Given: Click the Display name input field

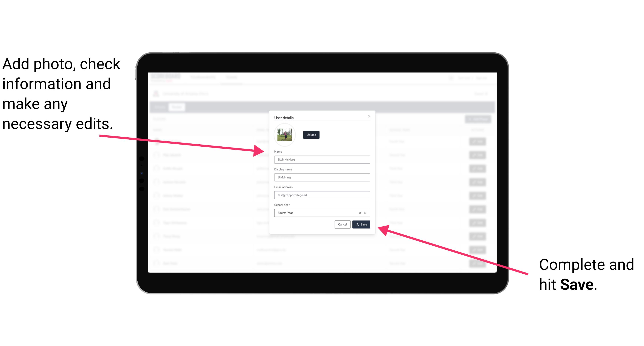Looking at the screenshot, I should click(x=322, y=177).
